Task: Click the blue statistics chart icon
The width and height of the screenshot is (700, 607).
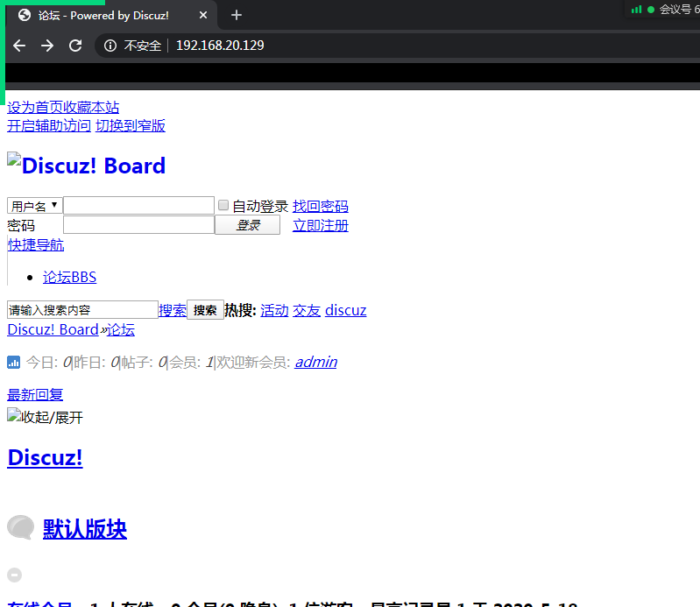Action: pos(13,362)
